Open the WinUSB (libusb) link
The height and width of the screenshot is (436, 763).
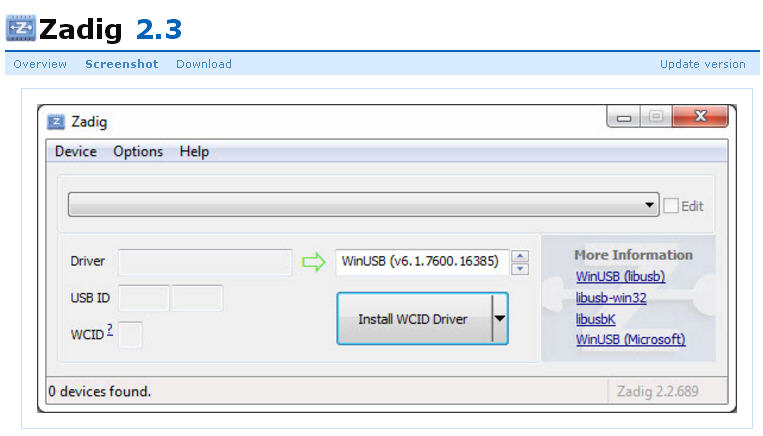(x=620, y=276)
